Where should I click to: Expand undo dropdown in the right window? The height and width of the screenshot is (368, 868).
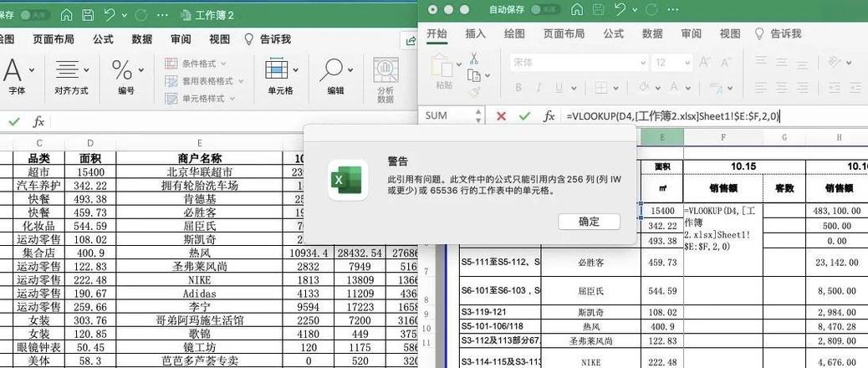[635, 10]
